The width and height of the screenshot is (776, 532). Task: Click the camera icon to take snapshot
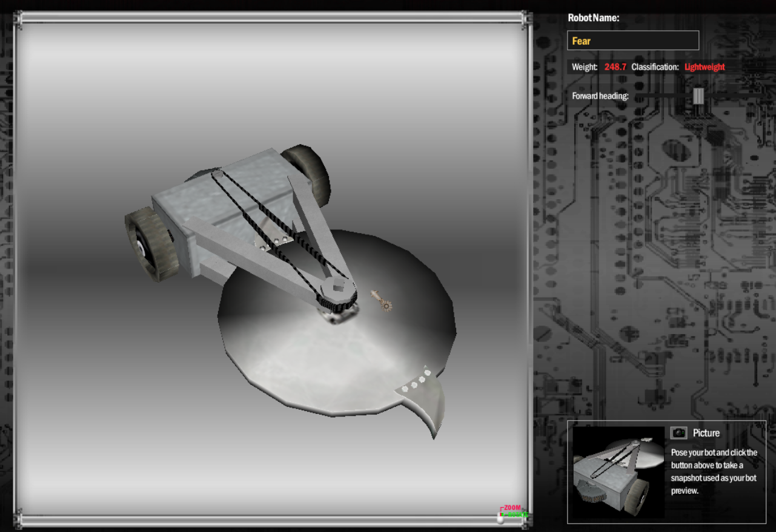tap(678, 433)
